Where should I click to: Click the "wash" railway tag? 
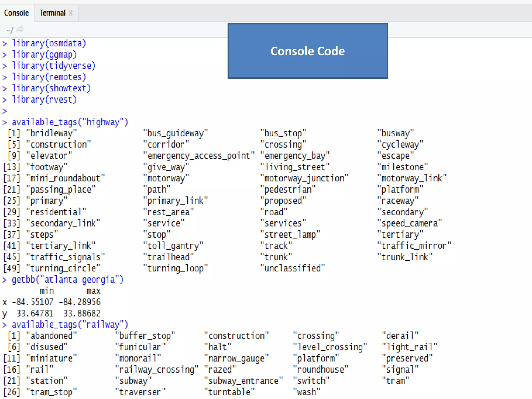307,392
